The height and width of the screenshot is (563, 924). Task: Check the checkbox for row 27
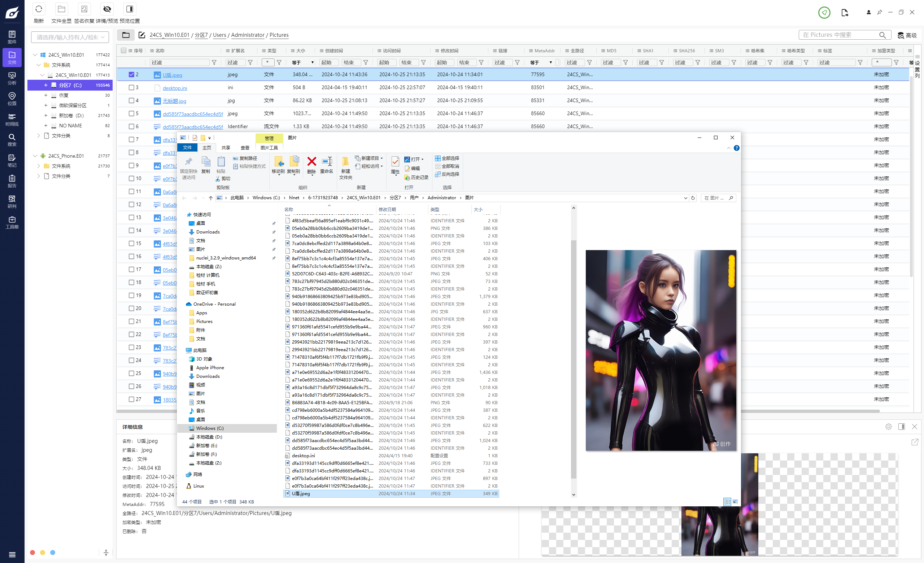pyautogui.click(x=131, y=399)
